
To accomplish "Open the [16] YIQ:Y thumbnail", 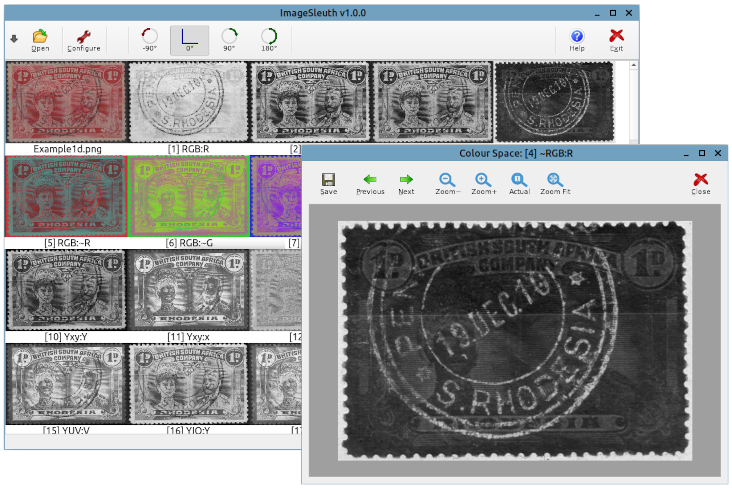I will pyautogui.click(x=188, y=384).
